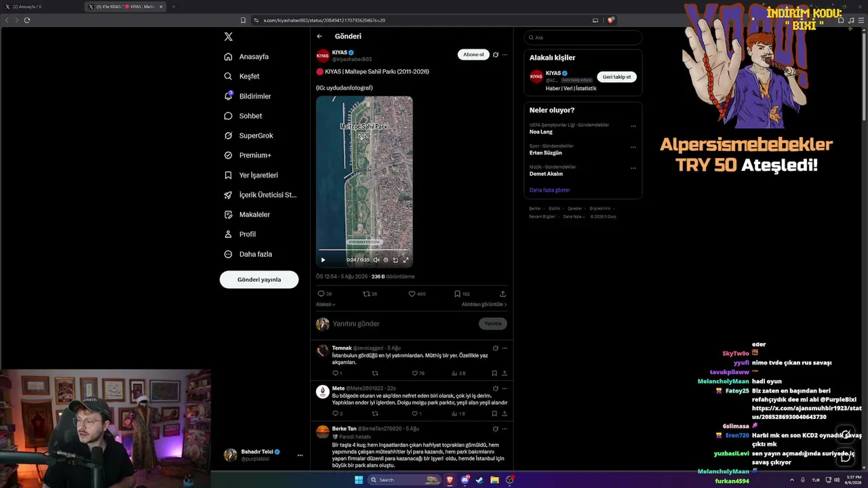The height and width of the screenshot is (488, 868).
Task: Like Mete's reply
Action: 415,413
